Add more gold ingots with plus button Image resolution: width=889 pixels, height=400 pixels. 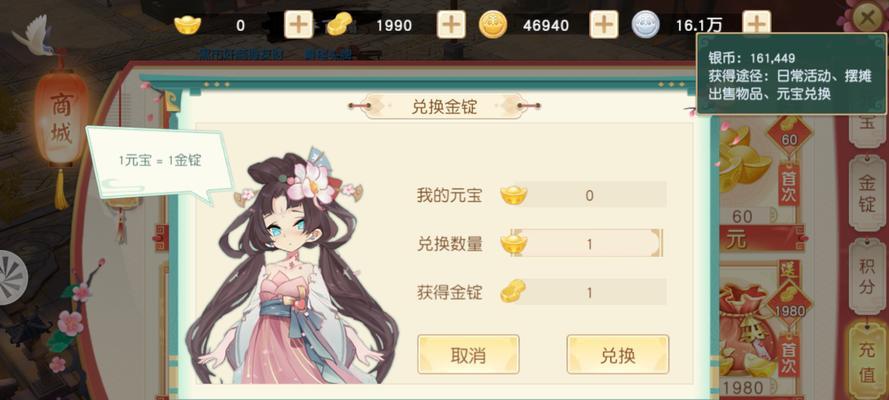pyautogui.click(x=451, y=24)
